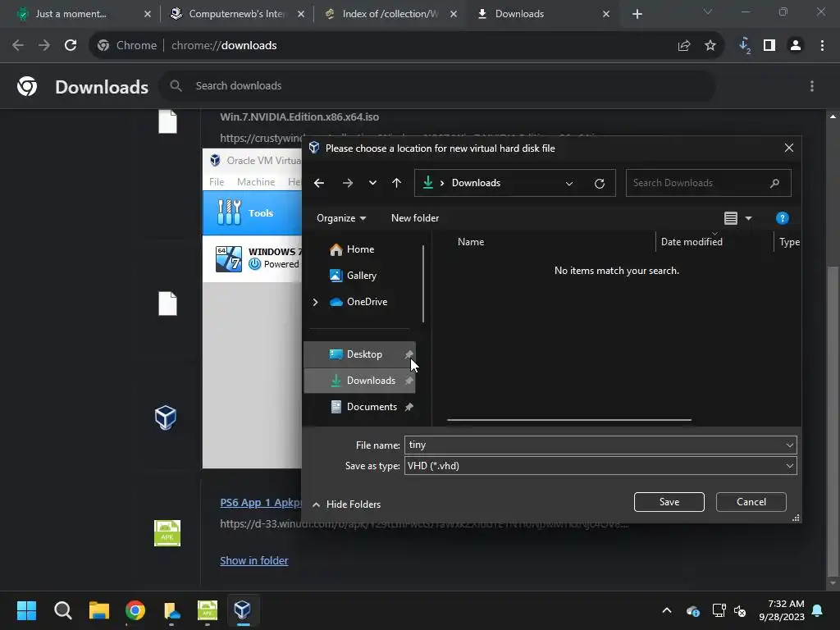Open PS6 App 1 Apkpure download link

click(x=262, y=503)
